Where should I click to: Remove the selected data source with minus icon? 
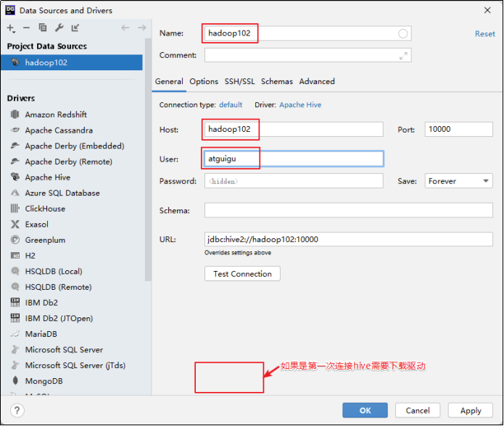click(26, 28)
